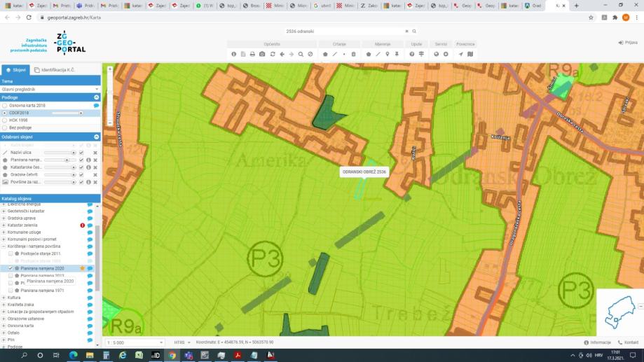Click the refresh map icon
The height and width of the screenshot is (362, 644).
(272, 54)
